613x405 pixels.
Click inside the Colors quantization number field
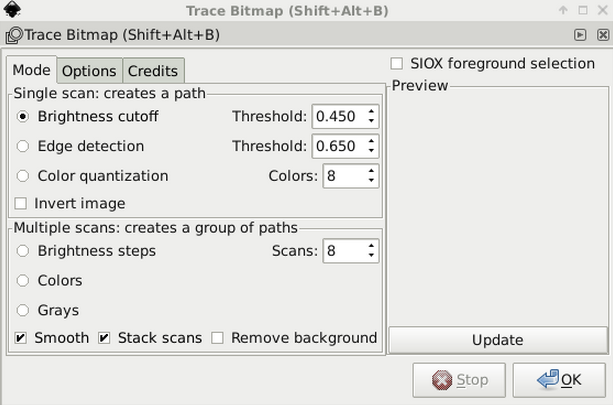coord(344,176)
